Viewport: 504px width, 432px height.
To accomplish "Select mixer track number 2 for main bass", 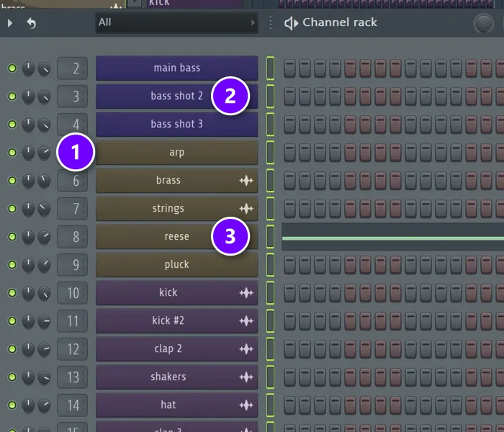I will coord(72,68).
